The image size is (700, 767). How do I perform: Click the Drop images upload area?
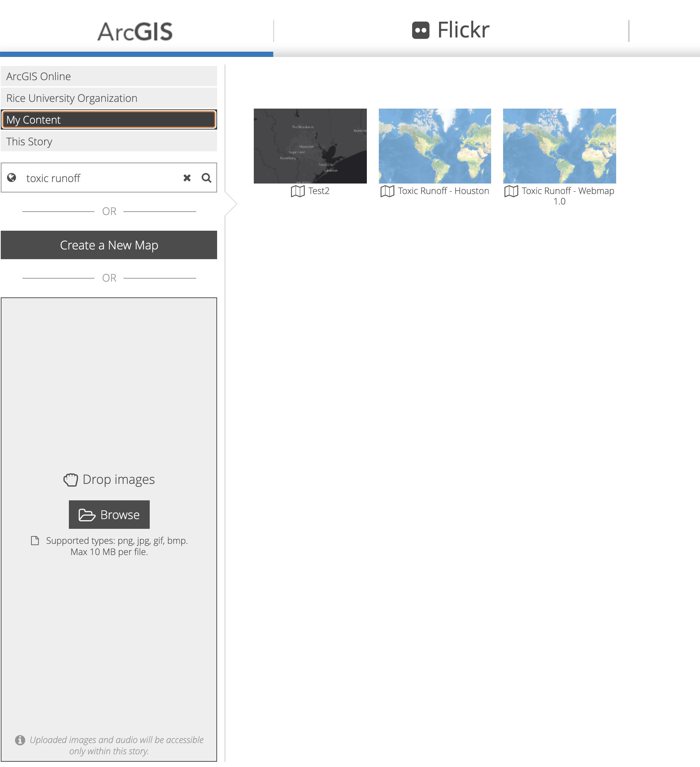[109, 529]
